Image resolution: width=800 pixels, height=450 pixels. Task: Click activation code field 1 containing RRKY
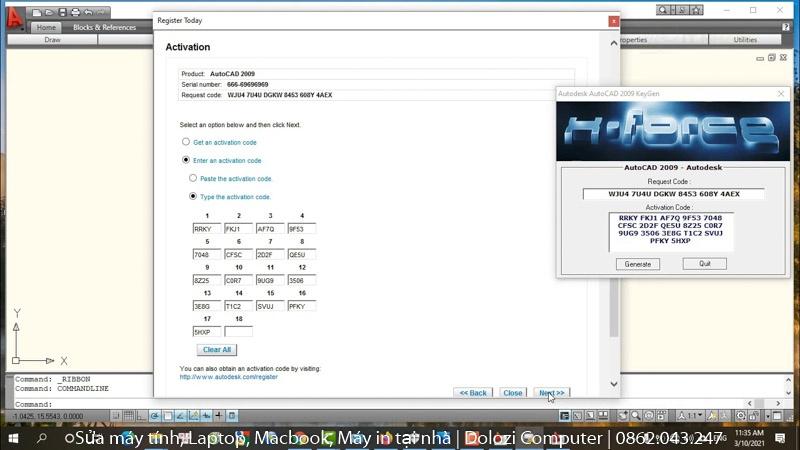coord(207,229)
